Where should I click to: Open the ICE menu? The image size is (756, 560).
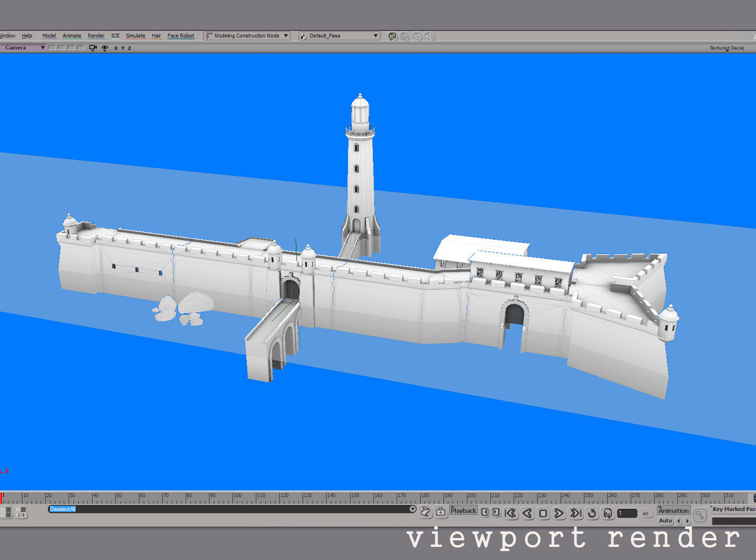click(x=115, y=36)
